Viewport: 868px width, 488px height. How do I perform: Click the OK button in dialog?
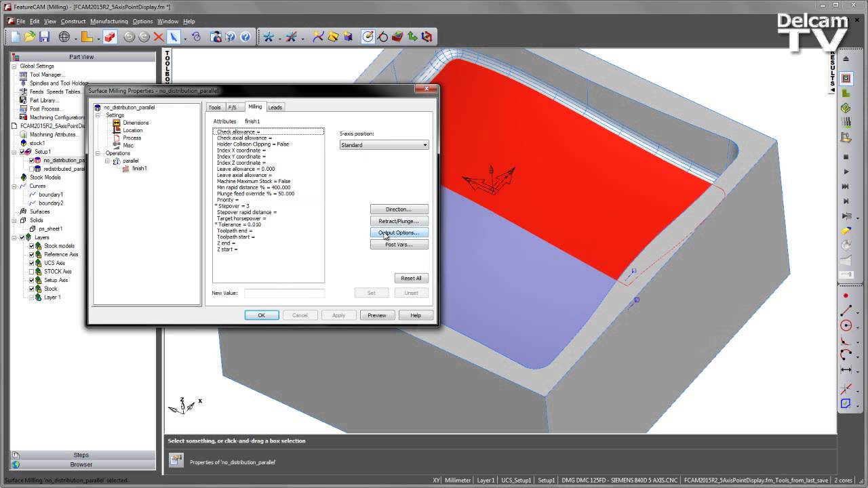(x=261, y=315)
